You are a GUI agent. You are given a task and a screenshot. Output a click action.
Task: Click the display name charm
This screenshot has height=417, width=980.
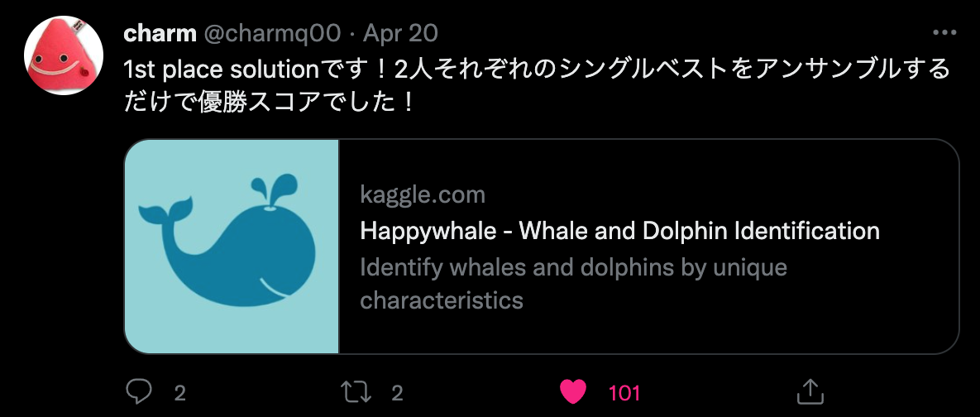click(160, 34)
